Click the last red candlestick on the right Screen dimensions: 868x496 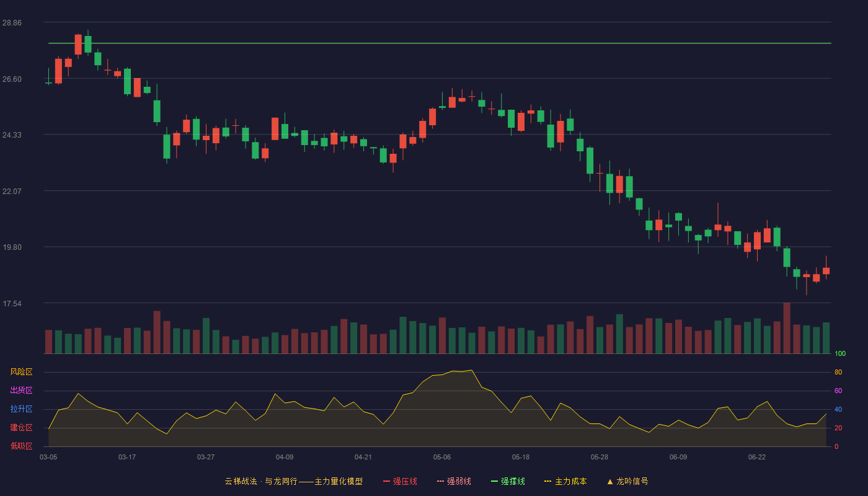tap(826, 270)
